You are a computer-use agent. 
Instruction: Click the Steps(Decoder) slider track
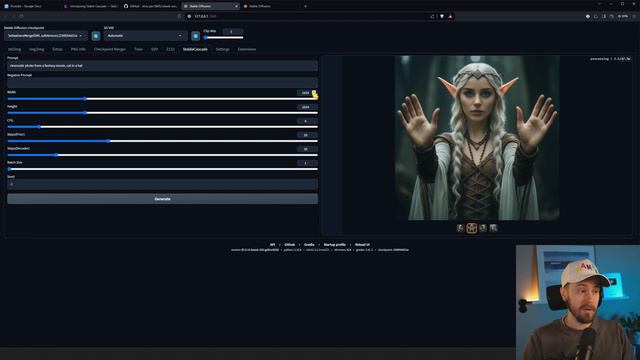coord(162,155)
